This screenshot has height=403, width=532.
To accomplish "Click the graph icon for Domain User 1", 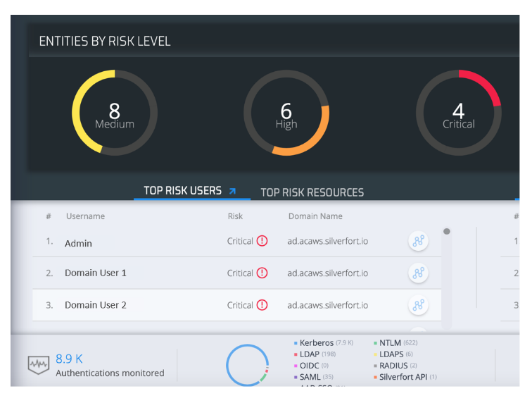I will pyautogui.click(x=418, y=273).
